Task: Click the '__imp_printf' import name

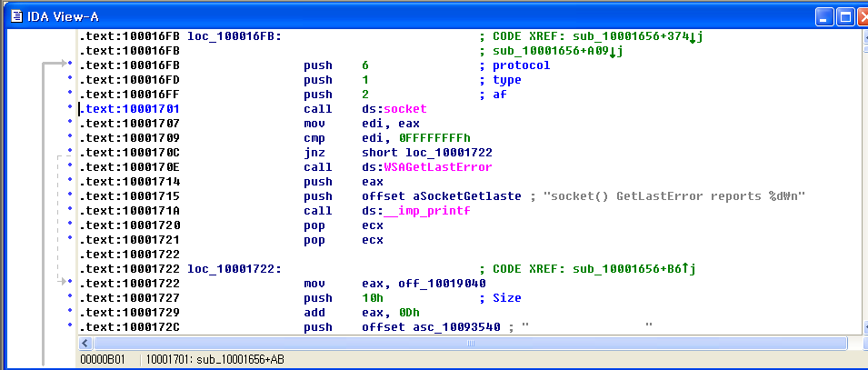Action: point(427,211)
